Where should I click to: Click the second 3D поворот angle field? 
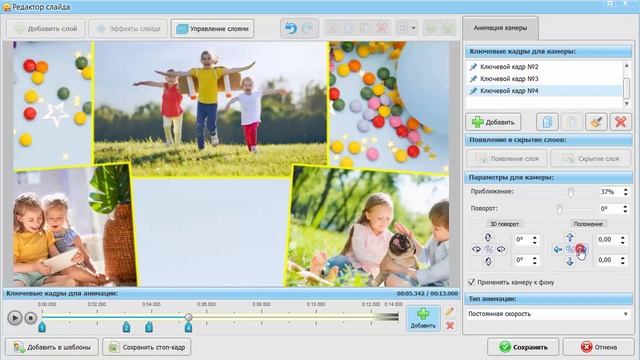pyautogui.click(x=522, y=260)
